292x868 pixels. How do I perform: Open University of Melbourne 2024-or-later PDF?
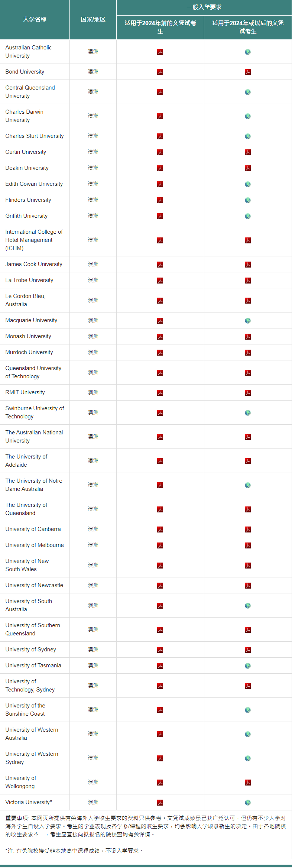click(x=248, y=545)
